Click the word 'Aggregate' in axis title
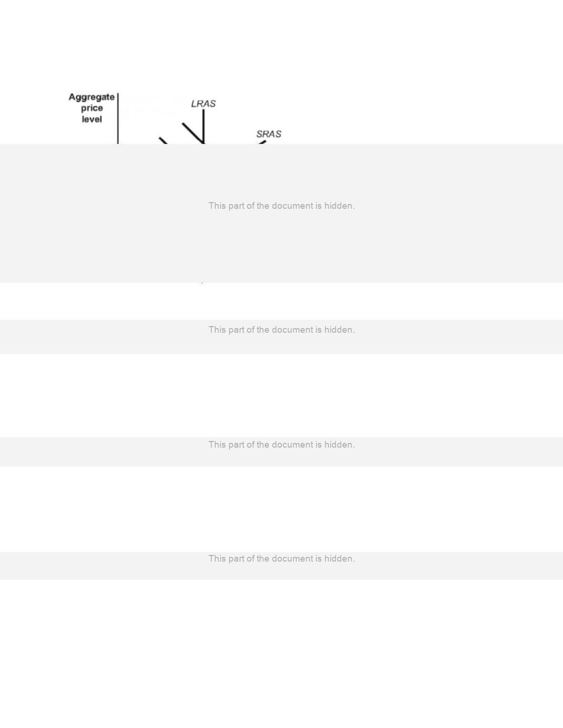This screenshot has height=728, width=563. pyautogui.click(x=92, y=97)
